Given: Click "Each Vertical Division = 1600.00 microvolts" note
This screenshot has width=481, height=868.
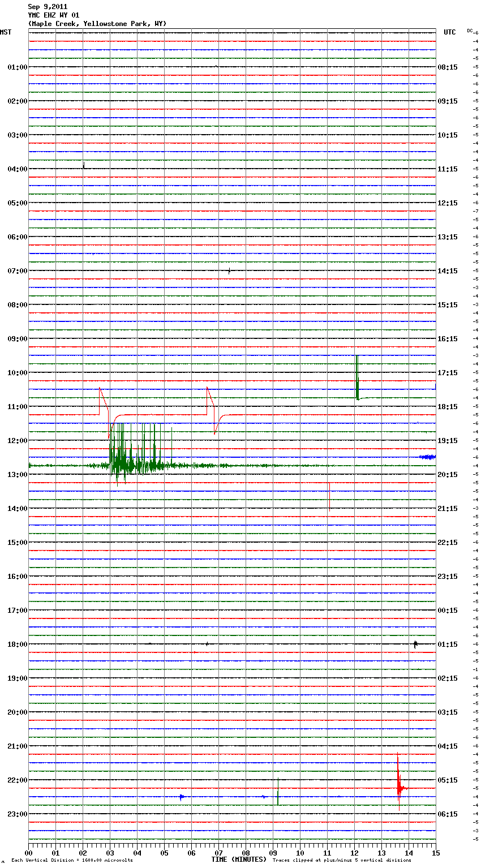Looking at the screenshot, I should (x=72, y=860).
